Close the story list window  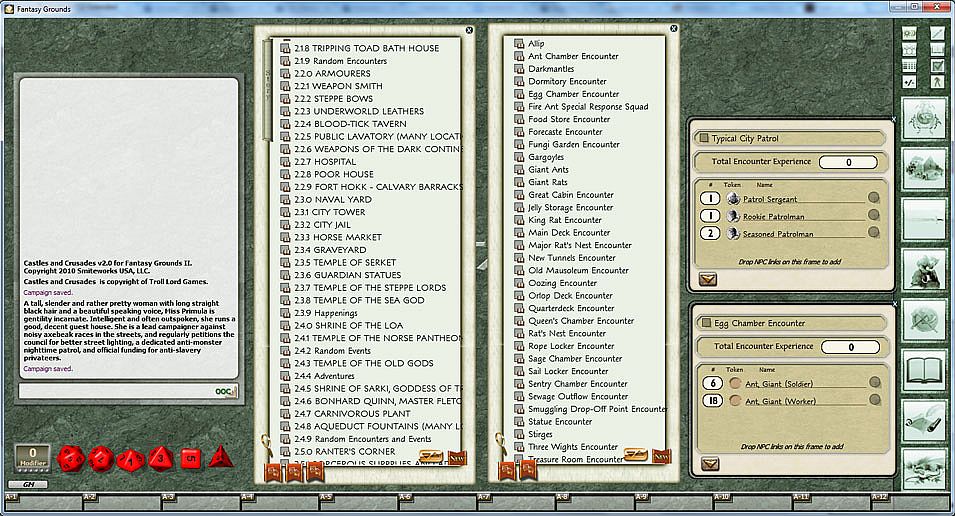pos(469,30)
